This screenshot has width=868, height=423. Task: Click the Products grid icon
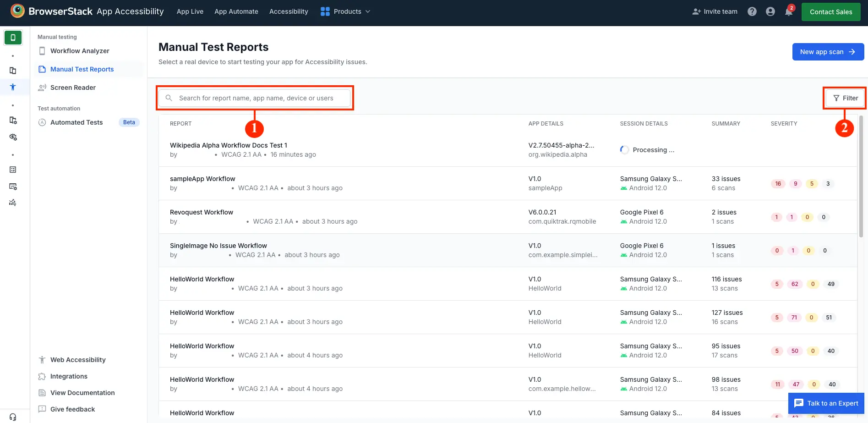(325, 11)
